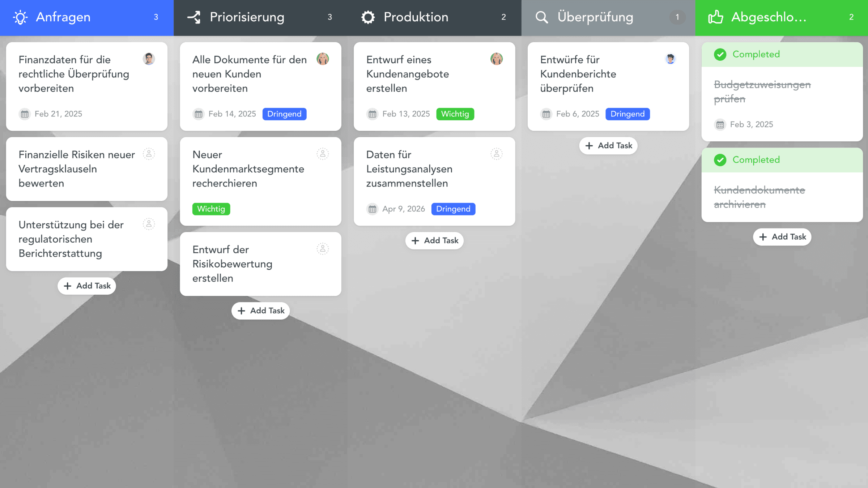Click calendar icon next to Feb 14, 2025
The image size is (868, 488).
click(199, 114)
